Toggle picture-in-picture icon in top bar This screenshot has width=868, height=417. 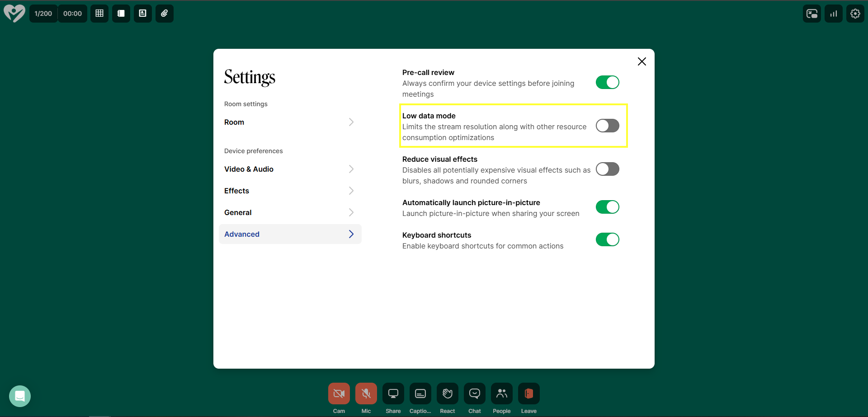pyautogui.click(x=812, y=14)
